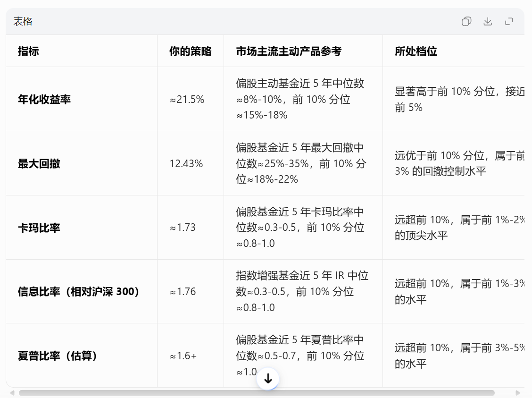Click the 表格 title label
Viewport: 532px width, 398px height.
click(x=23, y=21)
